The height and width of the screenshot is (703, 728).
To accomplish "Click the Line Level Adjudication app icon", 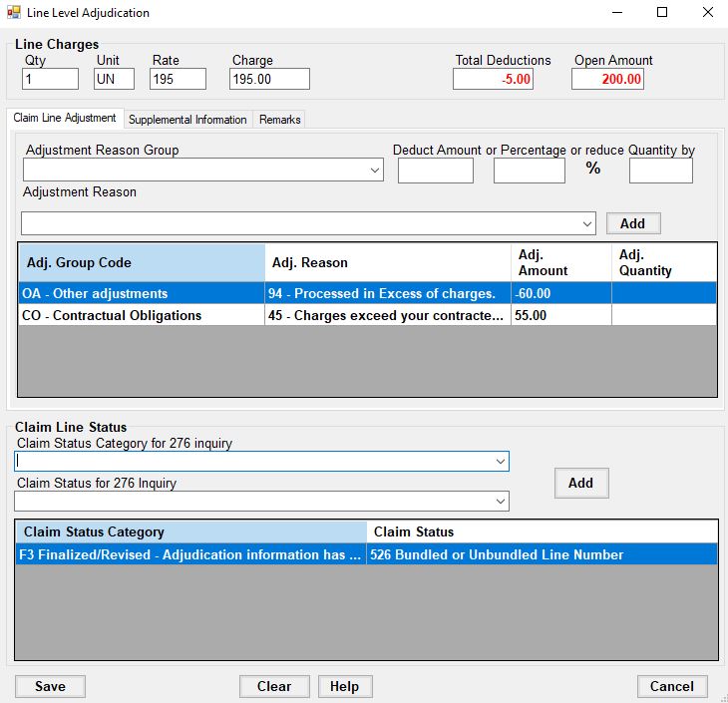I will pos(14,12).
